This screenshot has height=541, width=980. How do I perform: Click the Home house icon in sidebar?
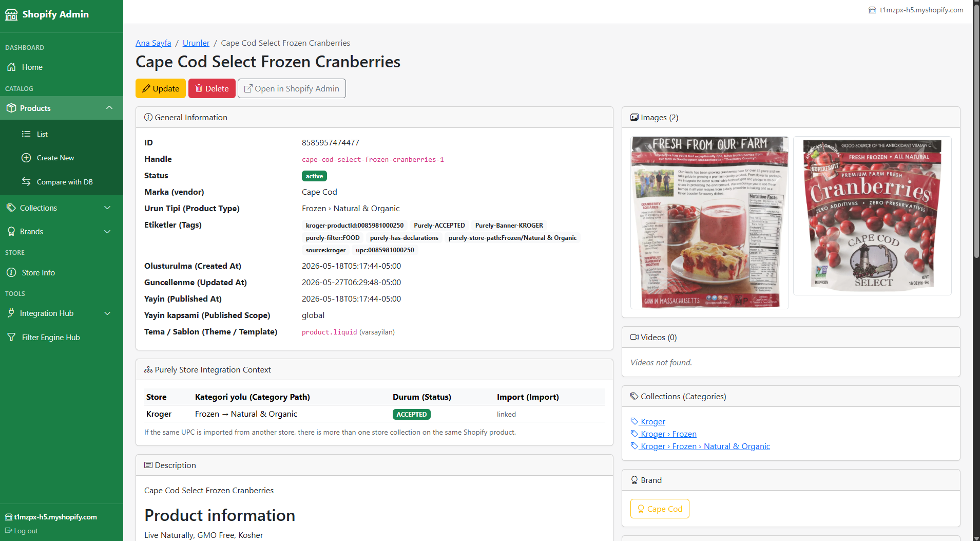point(11,67)
